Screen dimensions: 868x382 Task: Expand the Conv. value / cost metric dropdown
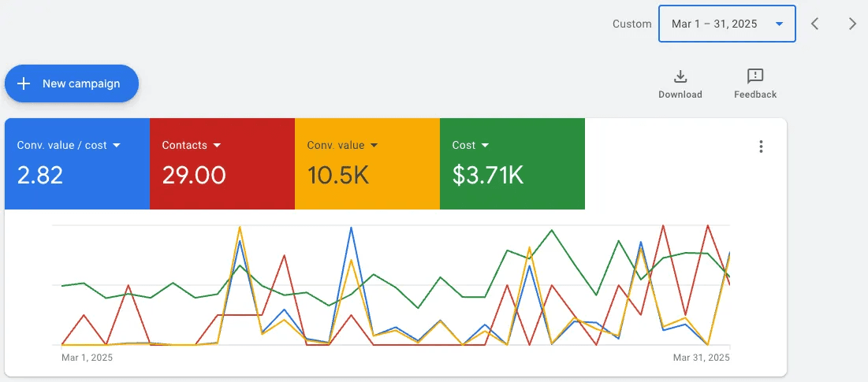116,146
